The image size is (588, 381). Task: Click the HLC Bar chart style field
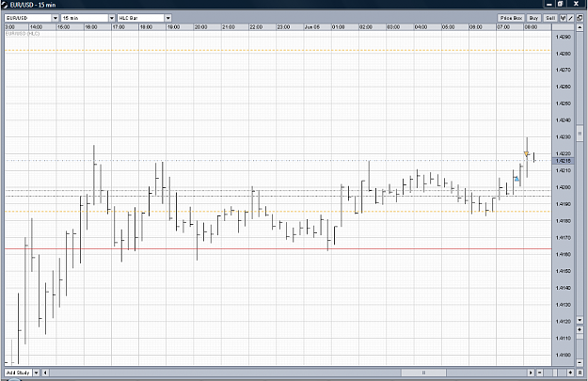(x=141, y=18)
